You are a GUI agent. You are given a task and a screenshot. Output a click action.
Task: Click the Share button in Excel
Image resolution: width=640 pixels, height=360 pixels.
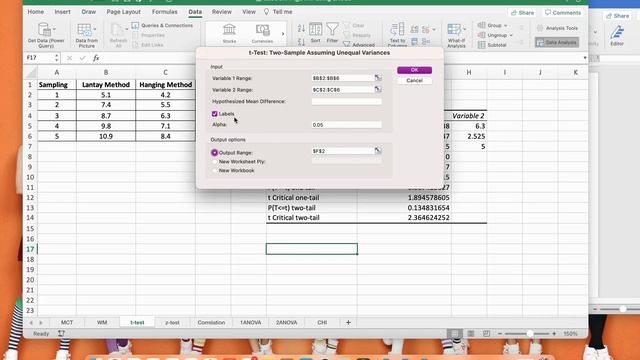(522, 13)
